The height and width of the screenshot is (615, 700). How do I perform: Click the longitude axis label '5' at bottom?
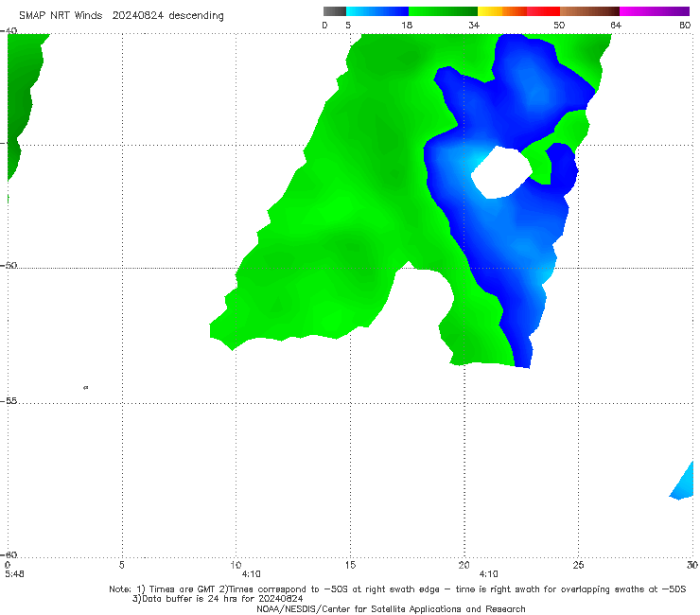click(x=121, y=565)
